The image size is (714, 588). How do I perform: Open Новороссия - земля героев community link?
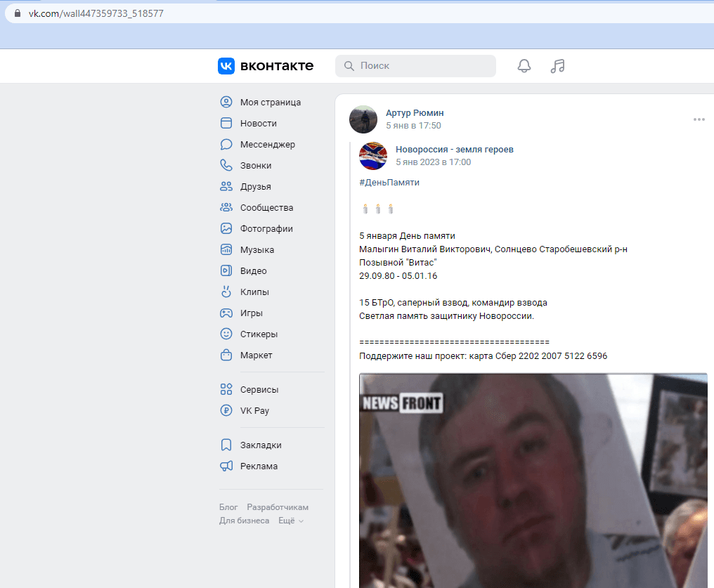click(x=454, y=150)
